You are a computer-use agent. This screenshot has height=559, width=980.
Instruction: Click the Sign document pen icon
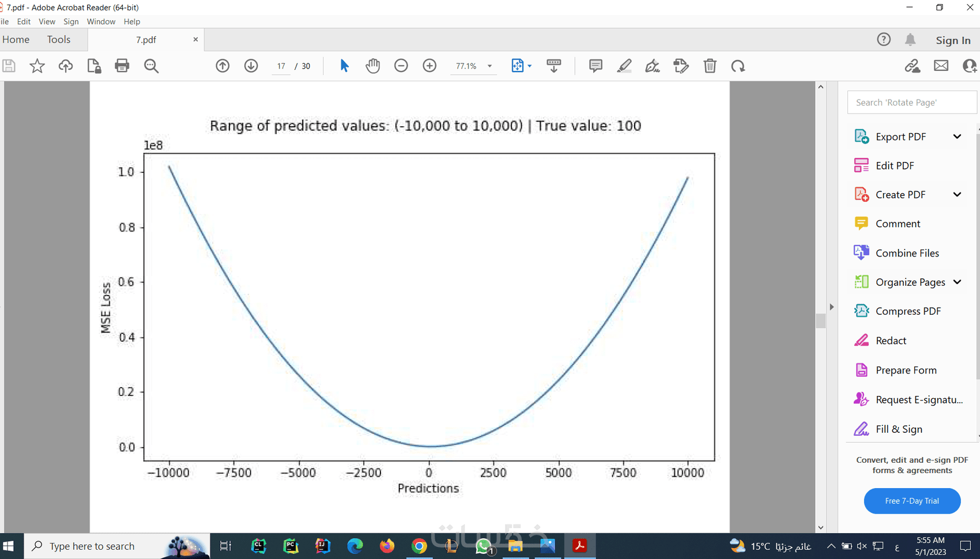[x=653, y=66]
